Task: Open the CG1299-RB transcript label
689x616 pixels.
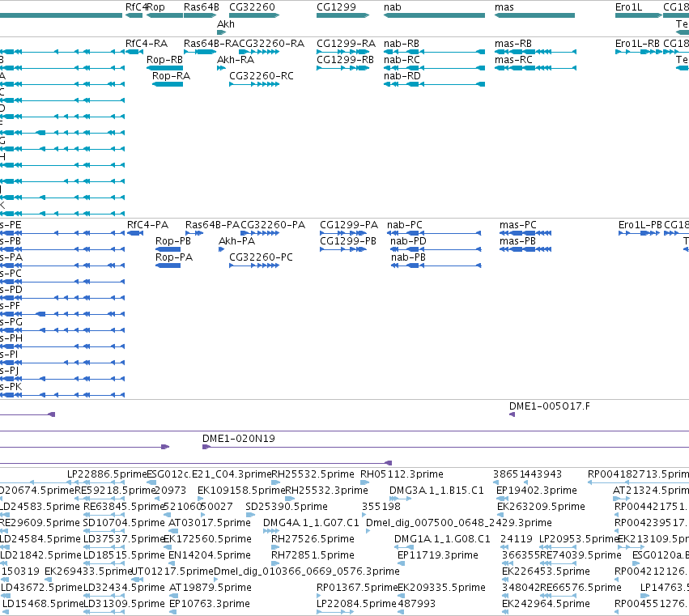Action: click(x=345, y=60)
